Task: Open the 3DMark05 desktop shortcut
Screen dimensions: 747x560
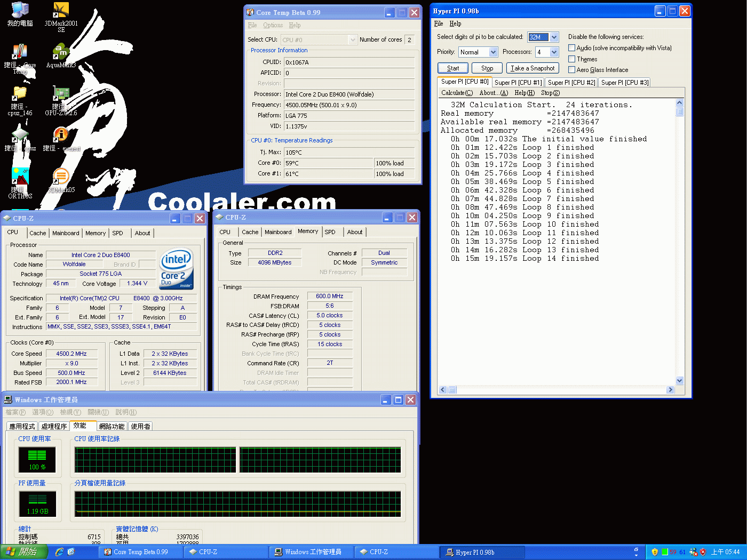Action: pos(61,180)
